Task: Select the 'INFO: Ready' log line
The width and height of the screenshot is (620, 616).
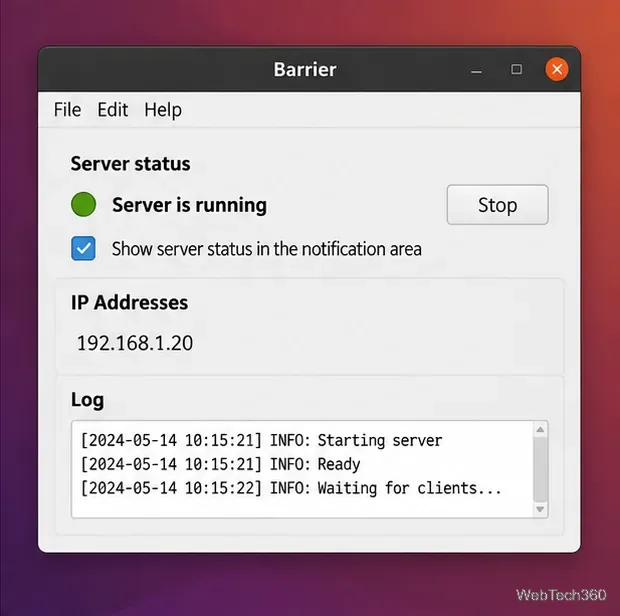Action: (220, 464)
